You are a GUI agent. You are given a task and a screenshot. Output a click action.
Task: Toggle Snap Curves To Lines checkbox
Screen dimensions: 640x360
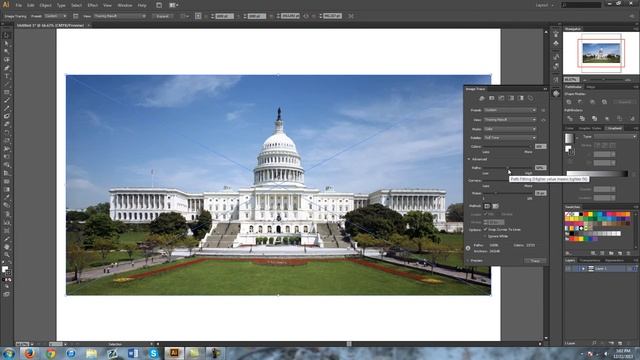(485, 229)
